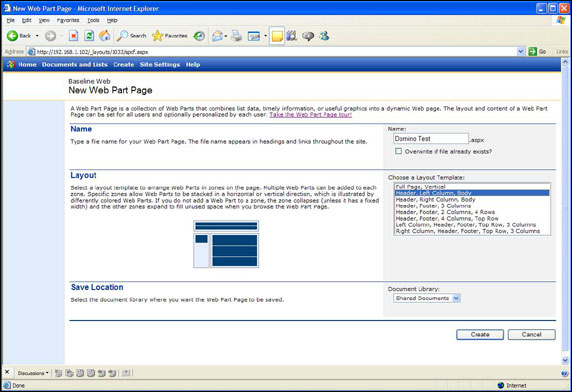Click the Windows flag logo at the menu bar's right

[x=561, y=20]
